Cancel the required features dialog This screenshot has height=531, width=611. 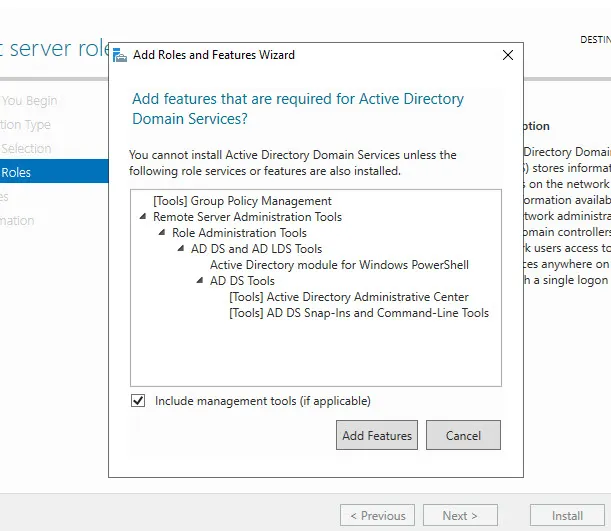pyautogui.click(x=463, y=435)
